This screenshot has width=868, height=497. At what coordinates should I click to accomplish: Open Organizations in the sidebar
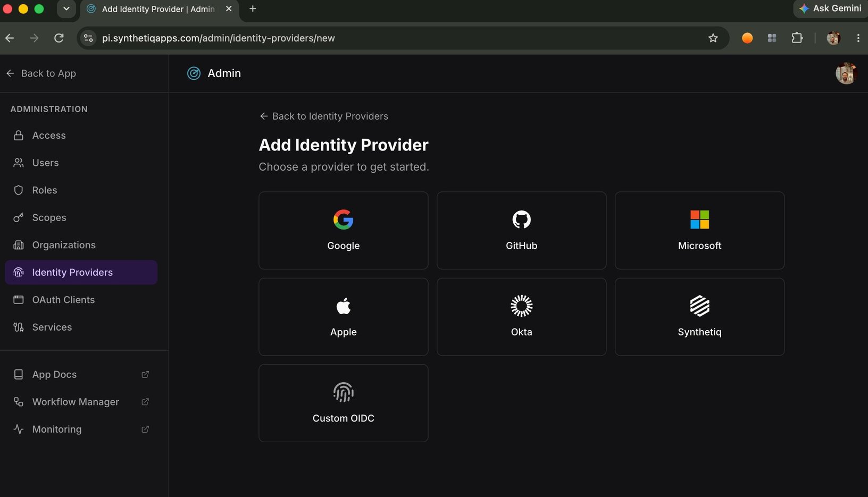tap(81, 245)
